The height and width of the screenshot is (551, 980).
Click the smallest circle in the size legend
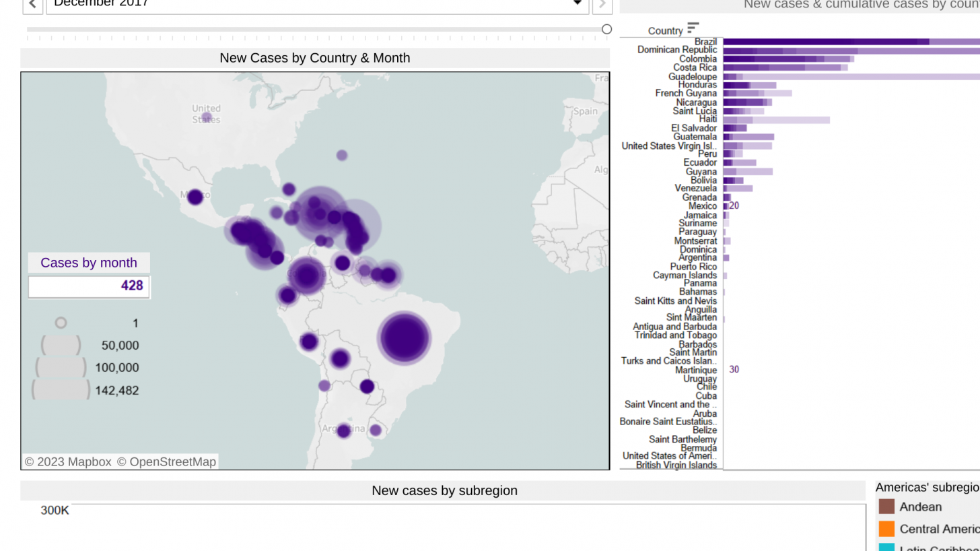[61, 323]
